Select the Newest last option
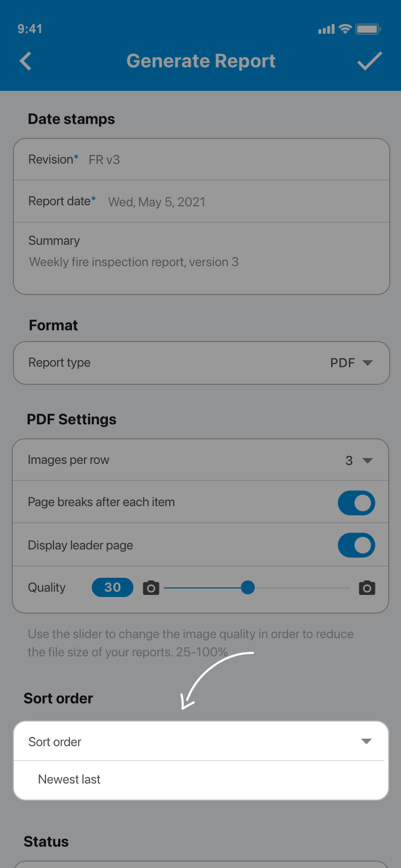Viewport: 401px width, 868px height. click(x=70, y=779)
